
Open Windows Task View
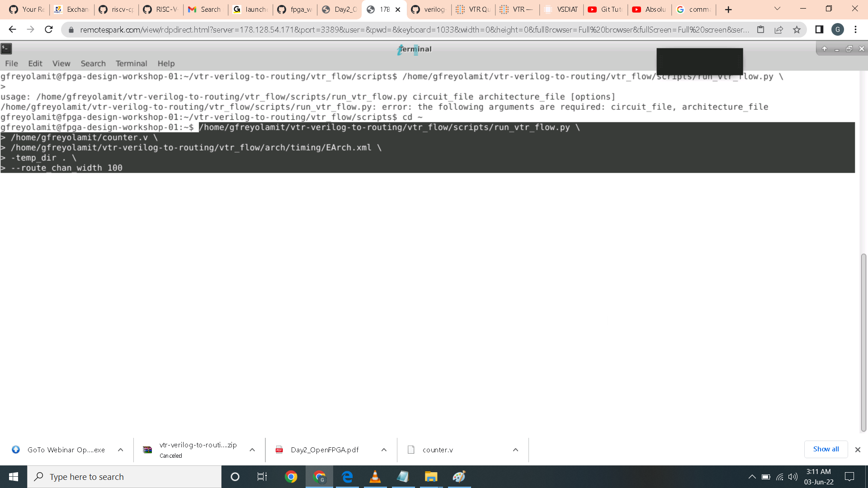tap(262, 477)
